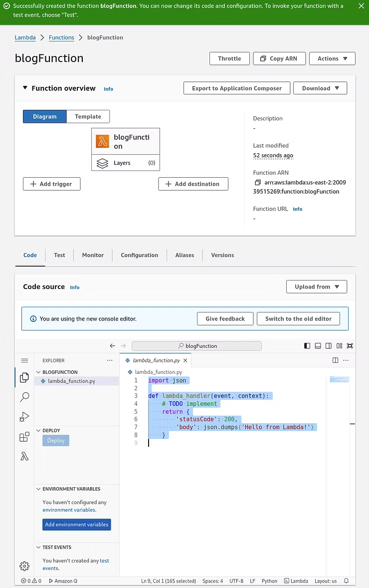Switch to the Aliases tab
The width and height of the screenshot is (369, 588).
[184, 255]
